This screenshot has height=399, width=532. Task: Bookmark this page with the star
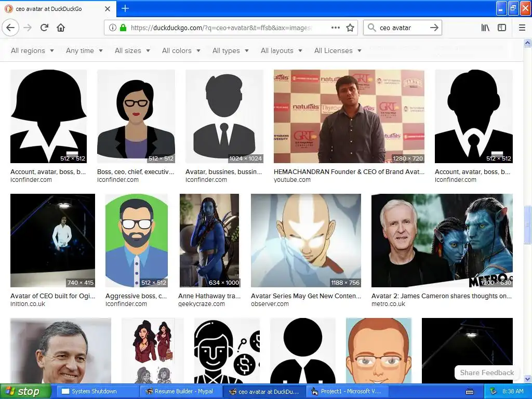(x=350, y=28)
